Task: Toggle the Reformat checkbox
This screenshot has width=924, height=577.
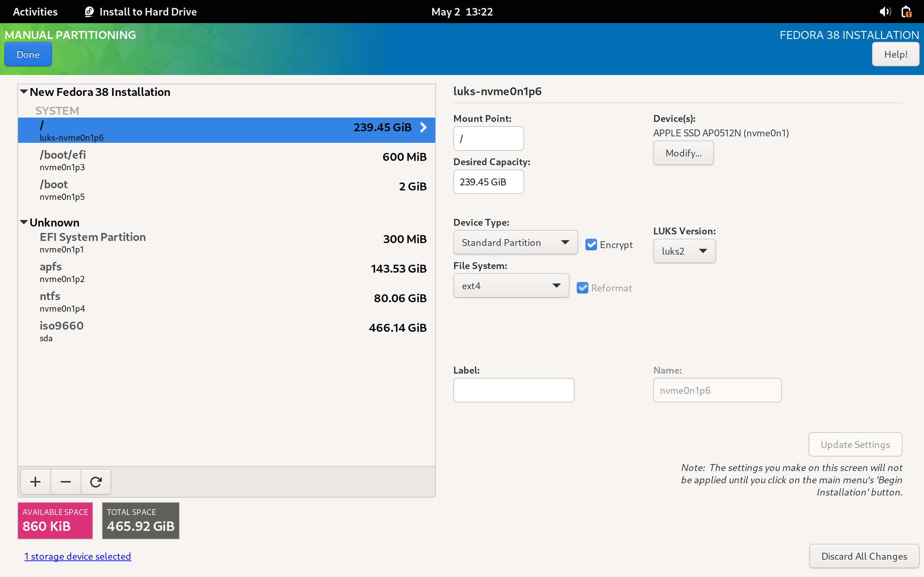Action: point(583,288)
